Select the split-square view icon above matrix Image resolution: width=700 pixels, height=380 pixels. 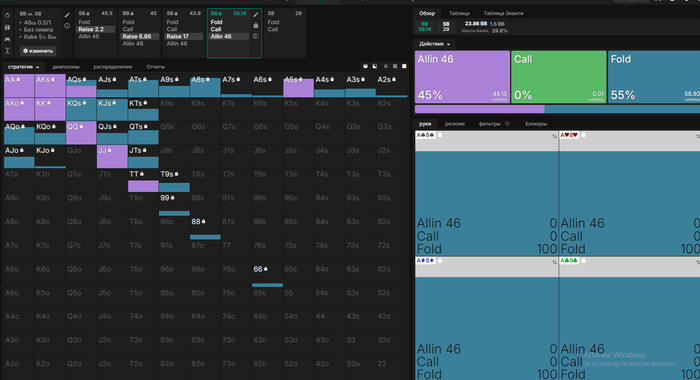point(375,67)
